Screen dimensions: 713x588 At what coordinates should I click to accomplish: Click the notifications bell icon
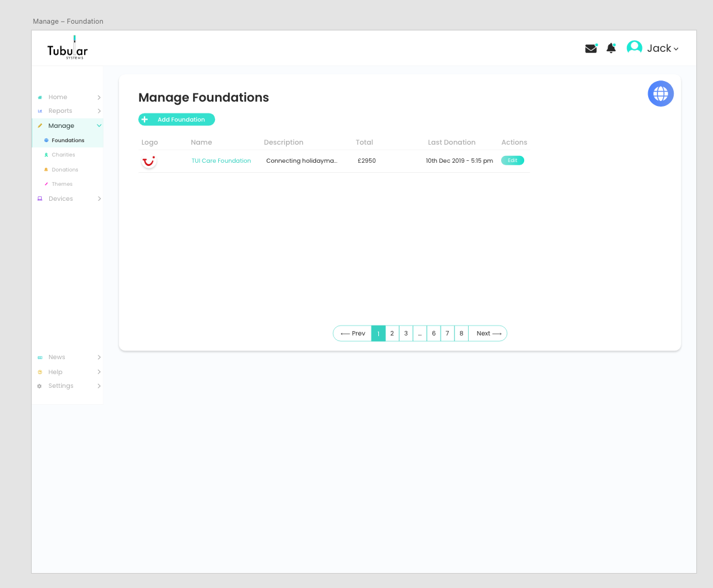tap(611, 49)
